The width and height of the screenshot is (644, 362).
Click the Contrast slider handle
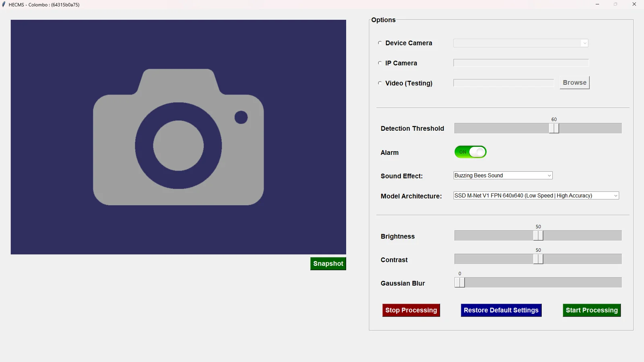[538, 259]
